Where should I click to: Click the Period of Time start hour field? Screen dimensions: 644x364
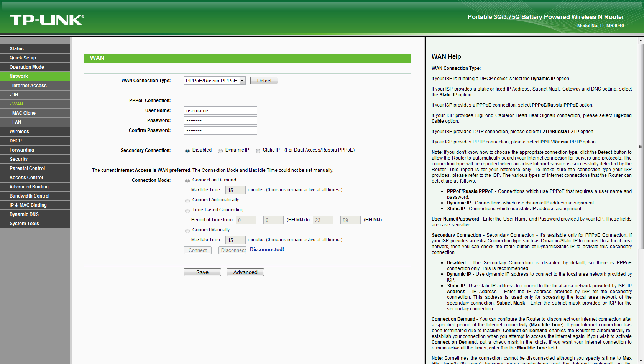coord(246,220)
